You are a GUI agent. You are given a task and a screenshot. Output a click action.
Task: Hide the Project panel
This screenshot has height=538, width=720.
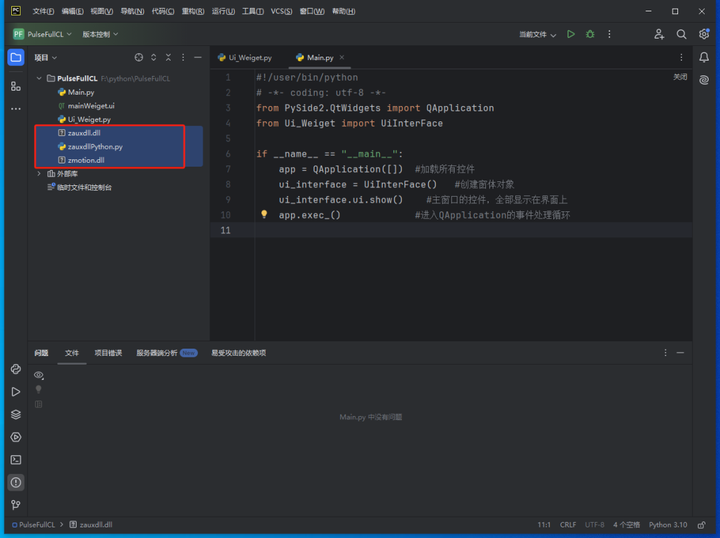197,57
